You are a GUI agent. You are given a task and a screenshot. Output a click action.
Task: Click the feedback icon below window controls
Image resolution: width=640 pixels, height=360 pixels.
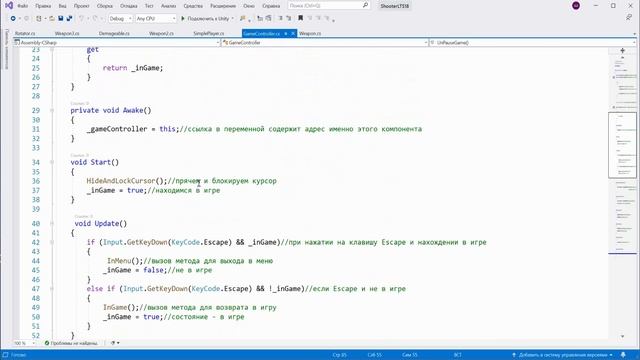point(629,18)
